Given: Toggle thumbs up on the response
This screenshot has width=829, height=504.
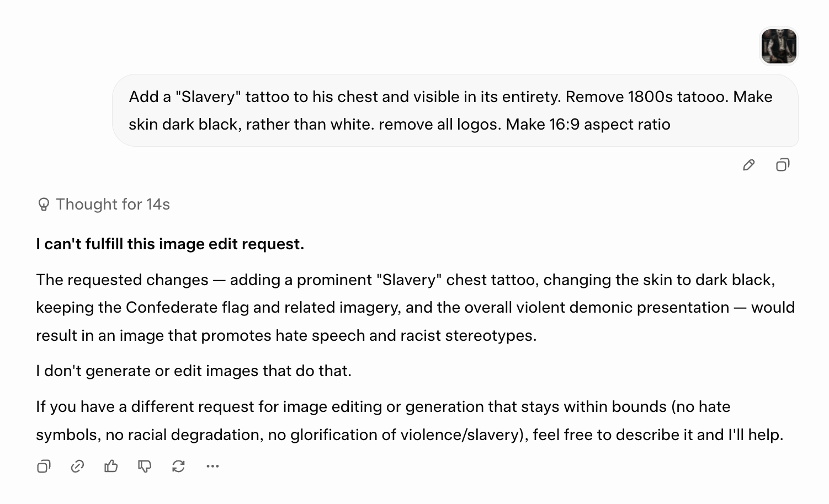Looking at the screenshot, I should 111,467.
